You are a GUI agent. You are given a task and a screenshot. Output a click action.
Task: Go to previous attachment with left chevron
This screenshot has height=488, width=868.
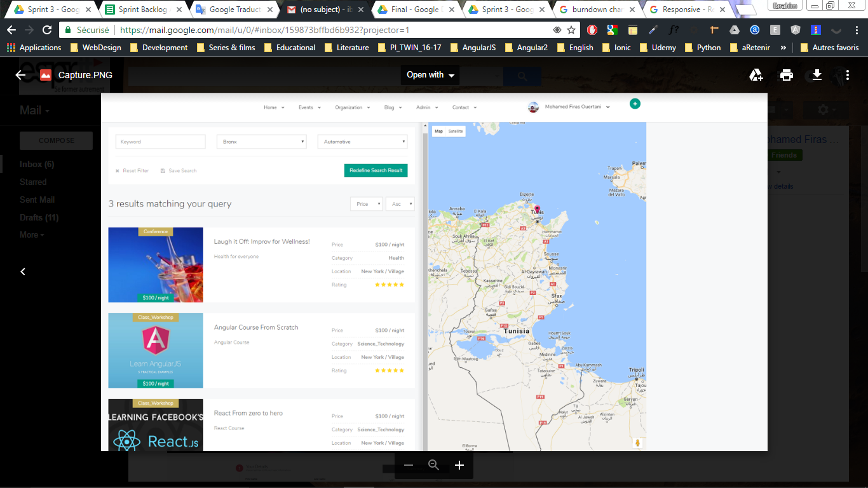23,271
